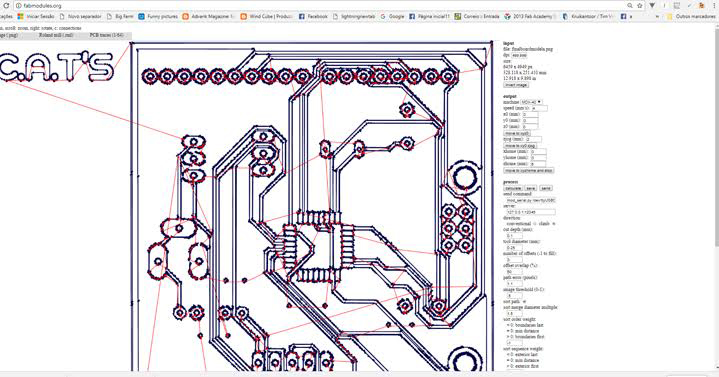719x377 pixels.
Task: Open the 'Advenk Magazine' bookmark
Action: click(x=209, y=16)
